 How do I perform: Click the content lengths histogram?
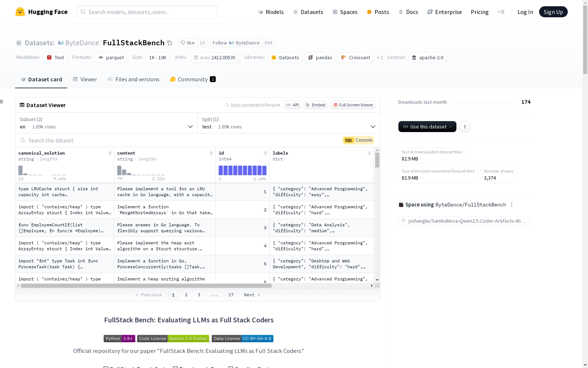pyautogui.click(x=141, y=170)
